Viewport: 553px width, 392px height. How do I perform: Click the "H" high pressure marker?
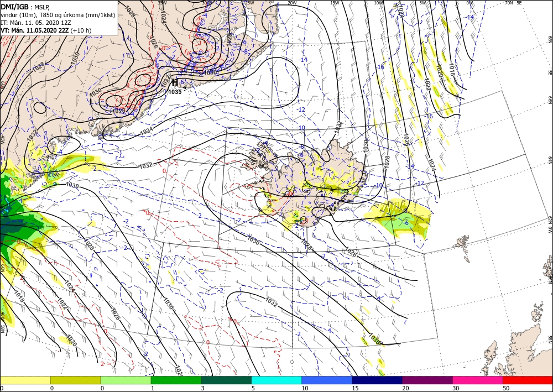click(175, 83)
